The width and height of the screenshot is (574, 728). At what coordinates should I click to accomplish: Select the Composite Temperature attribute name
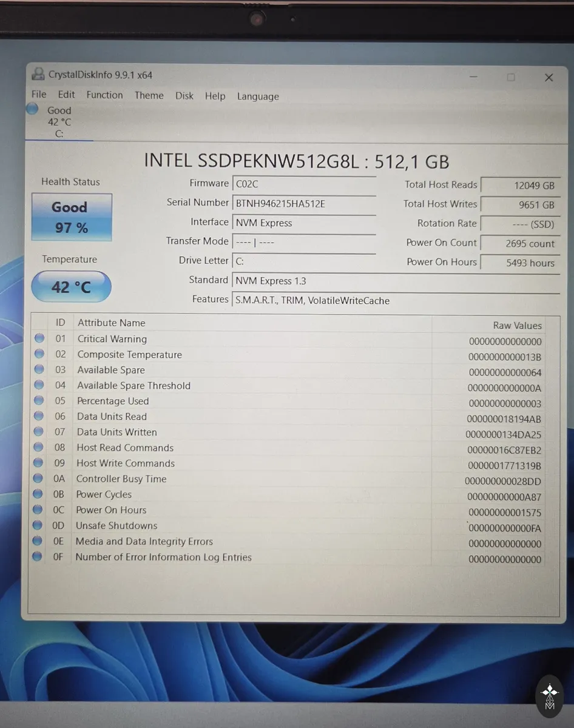point(129,354)
